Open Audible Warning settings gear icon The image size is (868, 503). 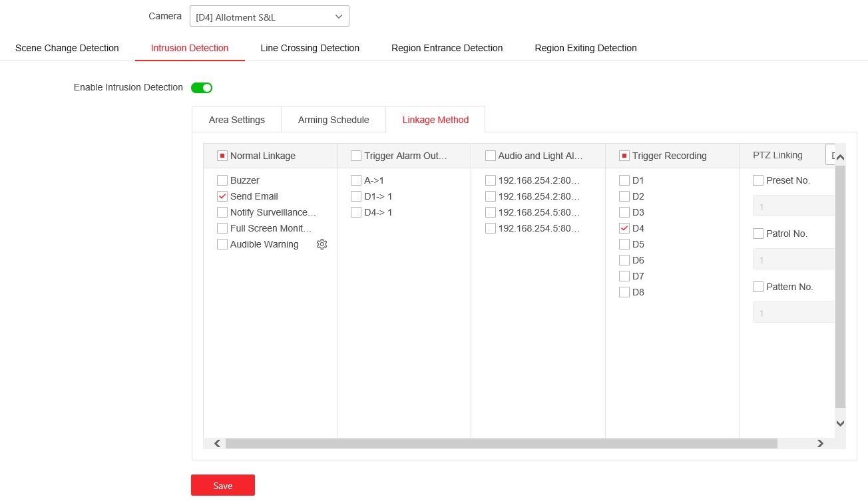click(x=322, y=244)
